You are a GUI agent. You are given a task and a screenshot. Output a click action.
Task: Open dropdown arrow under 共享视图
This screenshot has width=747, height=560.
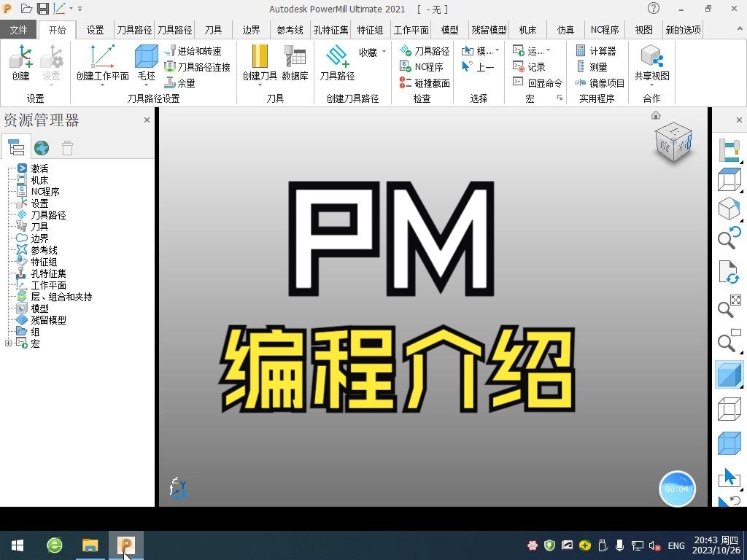click(651, 85)
